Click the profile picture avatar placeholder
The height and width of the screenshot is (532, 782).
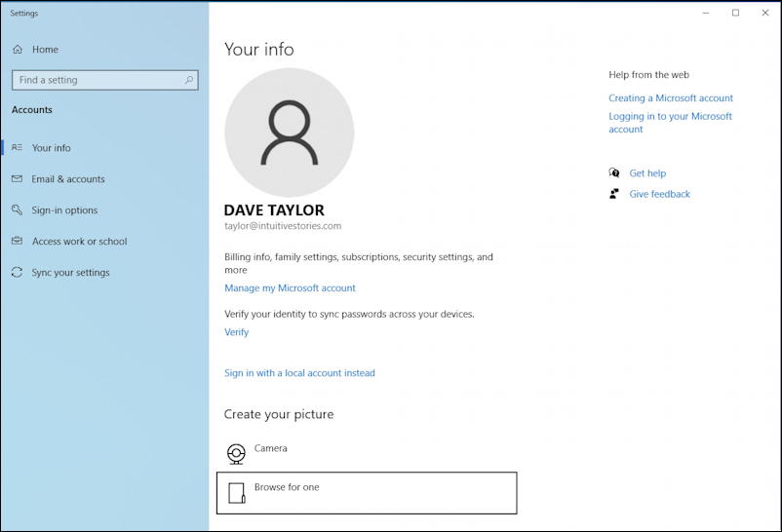coord(290,133)
